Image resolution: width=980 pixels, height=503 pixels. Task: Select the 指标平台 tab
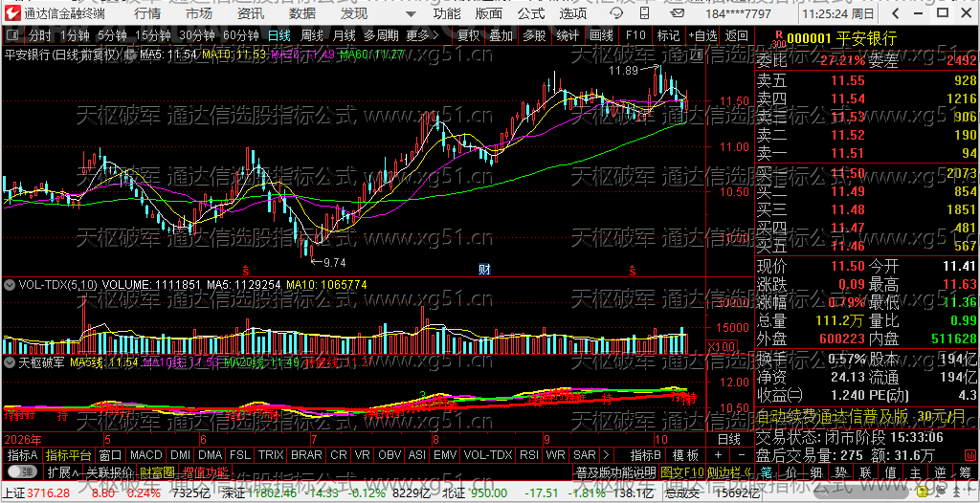coord(69,455)
